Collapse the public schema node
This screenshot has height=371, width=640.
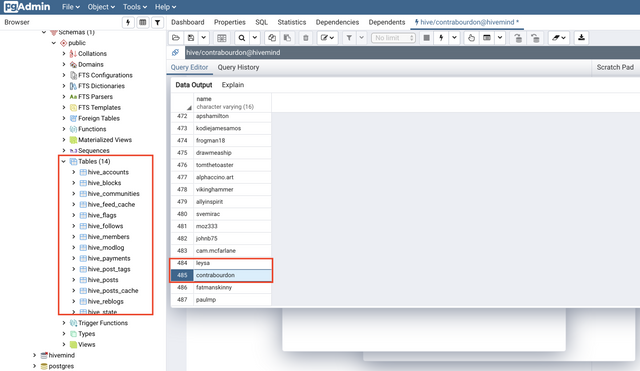(x=54, y=43)
